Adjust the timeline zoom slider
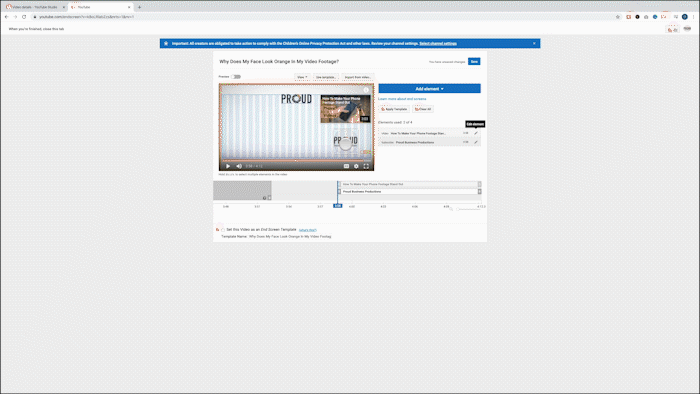Image resolution: width=700 pixels, height=394 pixels. (469, 209)
